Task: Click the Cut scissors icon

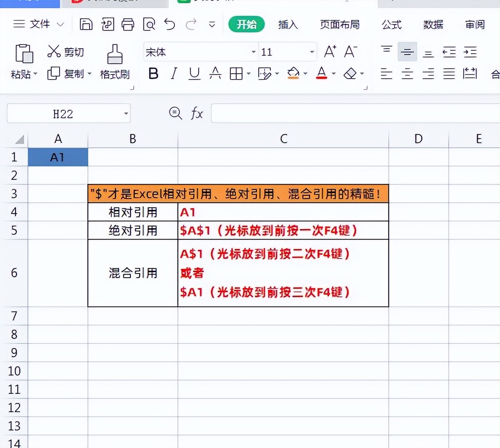Action: [54, 52]
